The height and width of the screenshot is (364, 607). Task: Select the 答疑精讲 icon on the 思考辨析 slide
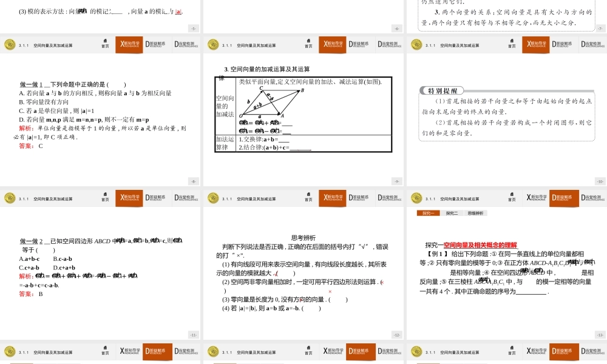tap(360, 197)
